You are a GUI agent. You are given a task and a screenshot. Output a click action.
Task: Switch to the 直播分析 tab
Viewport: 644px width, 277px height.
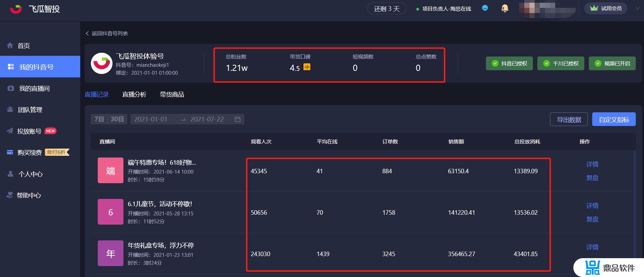click(x=134, y=95)
